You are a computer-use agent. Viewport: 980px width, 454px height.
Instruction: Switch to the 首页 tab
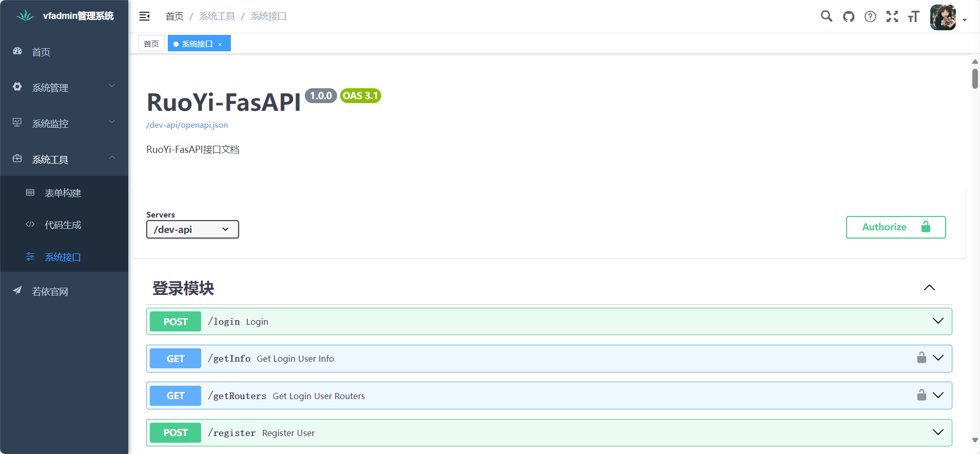click(x=151, y=44)
